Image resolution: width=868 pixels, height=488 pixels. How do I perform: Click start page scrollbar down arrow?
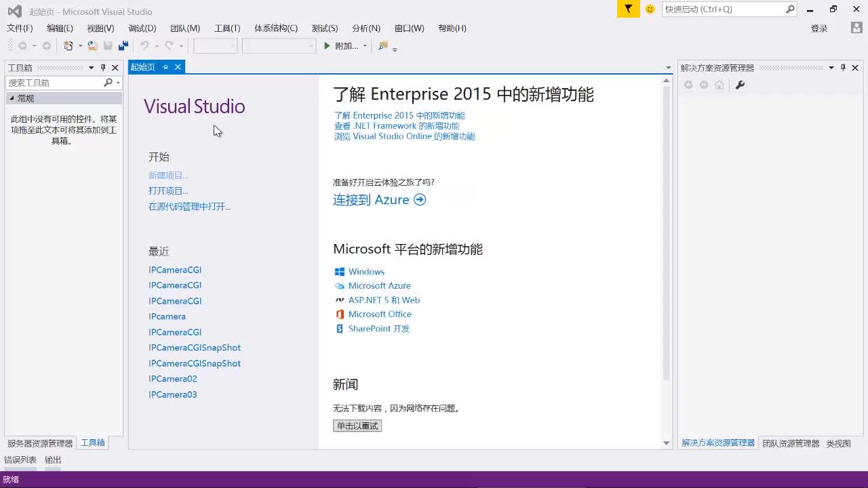click(666, 443)
